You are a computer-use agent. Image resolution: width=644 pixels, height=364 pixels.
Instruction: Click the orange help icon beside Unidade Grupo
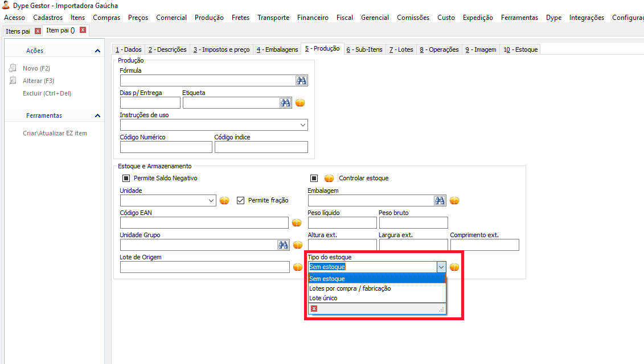298,245
